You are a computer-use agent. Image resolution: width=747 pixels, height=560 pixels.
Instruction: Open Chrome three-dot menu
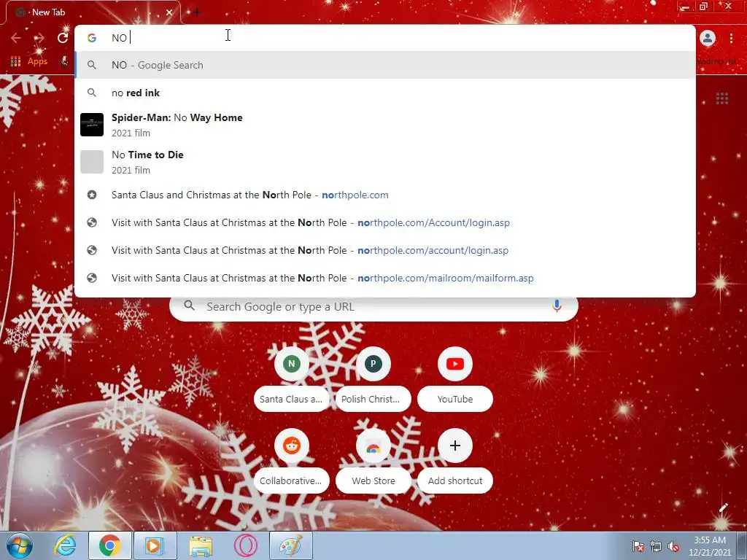[x=731, y=38]
